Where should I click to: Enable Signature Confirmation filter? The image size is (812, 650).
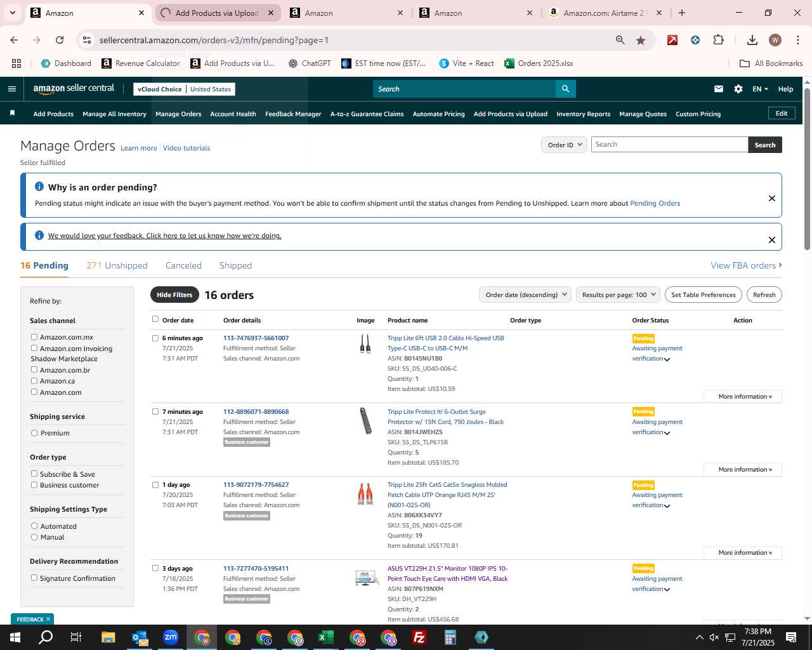point(34,578)
